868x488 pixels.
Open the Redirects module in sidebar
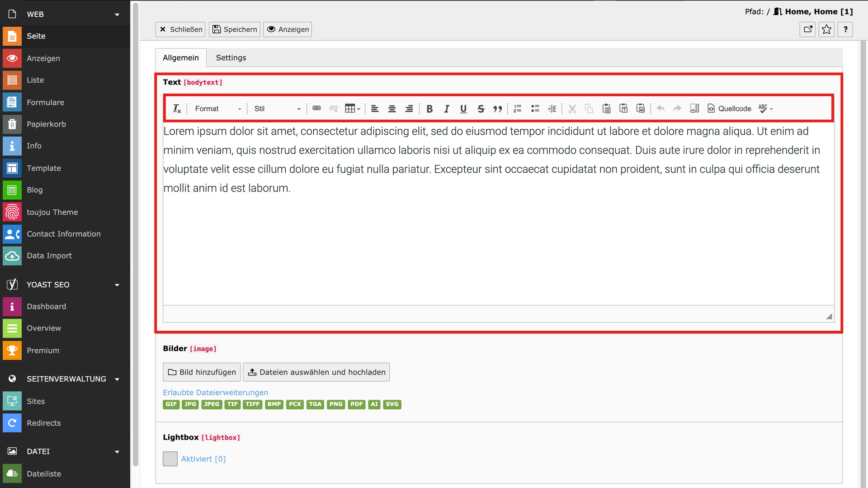pos(43,423)
